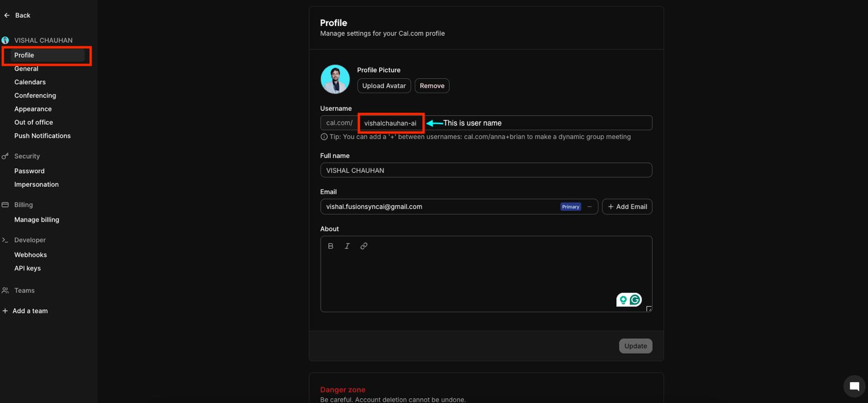The height and width of the screenshot is (403, 868).
Task: Click the profile picture thumbnail
Action: (x=335, y=79)
